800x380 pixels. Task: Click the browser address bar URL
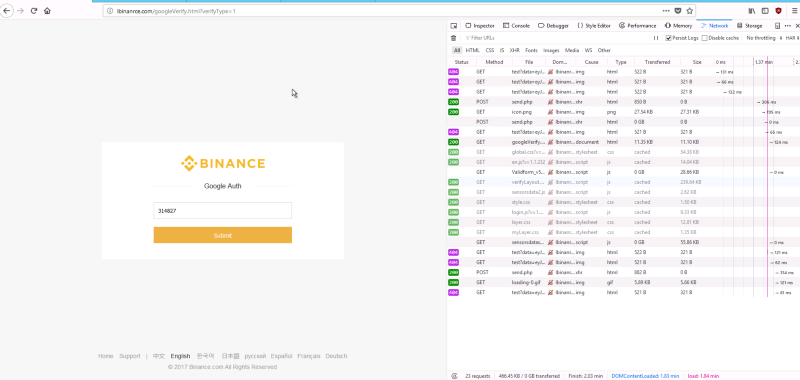click(x=176, y=11)
